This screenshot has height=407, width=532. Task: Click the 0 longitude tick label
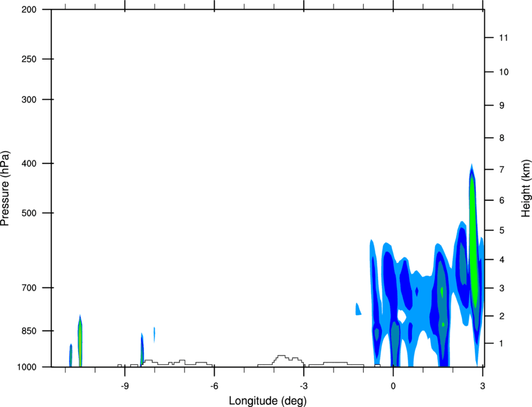coord(393,386)
